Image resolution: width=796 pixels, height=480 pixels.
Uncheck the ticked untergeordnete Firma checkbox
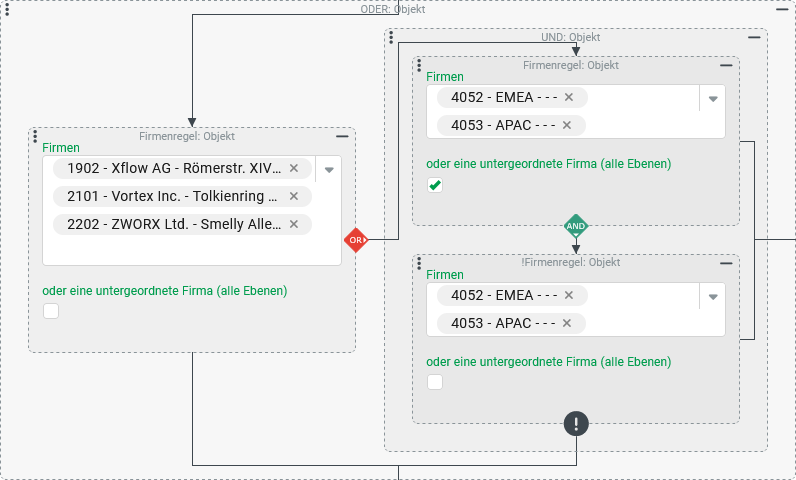pos(435,185)
